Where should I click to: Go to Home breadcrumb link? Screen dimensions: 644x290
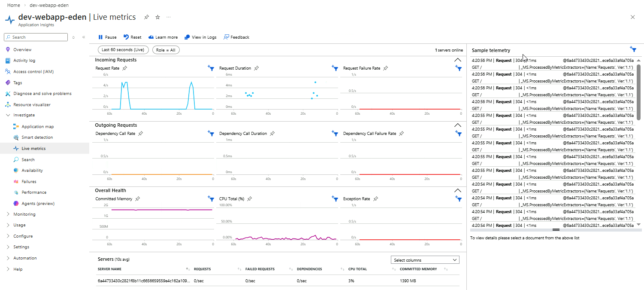click(14, 5)
